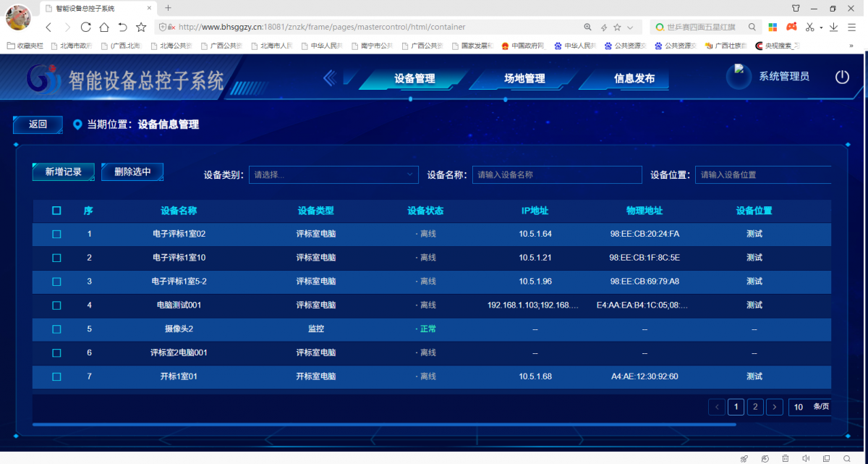
Task: Open the colorful four-square apps icon
Action: pyautogui.click(x=773, y=27)
